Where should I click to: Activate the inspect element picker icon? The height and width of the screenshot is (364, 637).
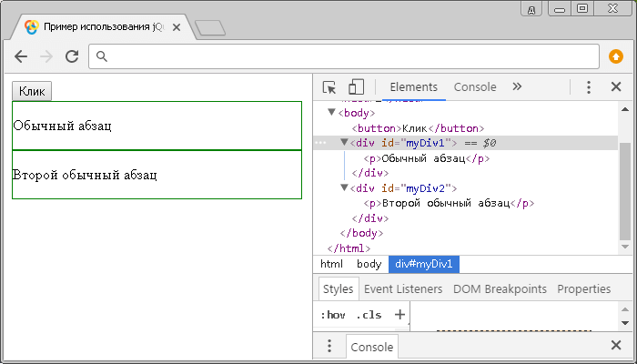coord(329,87)
